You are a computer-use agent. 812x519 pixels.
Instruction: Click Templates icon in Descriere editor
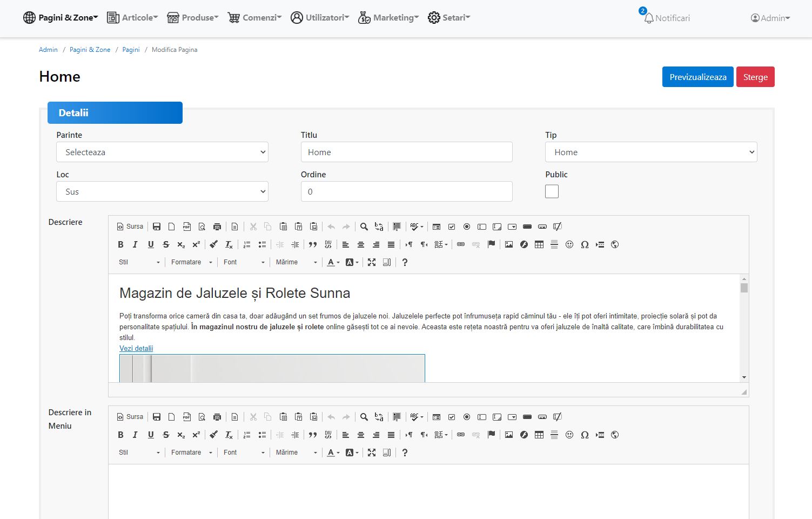click(x=234, y=227)
